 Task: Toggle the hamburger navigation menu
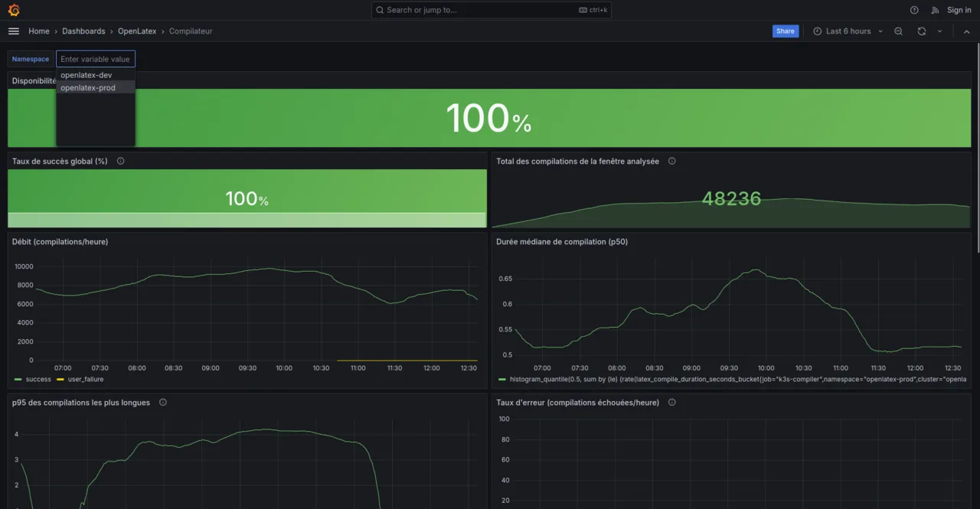pos(14,31)
